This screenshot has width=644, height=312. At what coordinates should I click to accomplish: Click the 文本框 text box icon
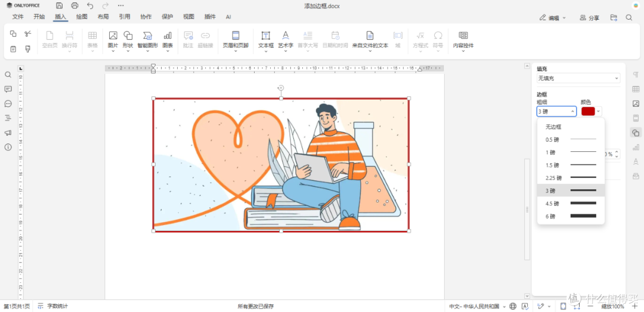[266, 40]
